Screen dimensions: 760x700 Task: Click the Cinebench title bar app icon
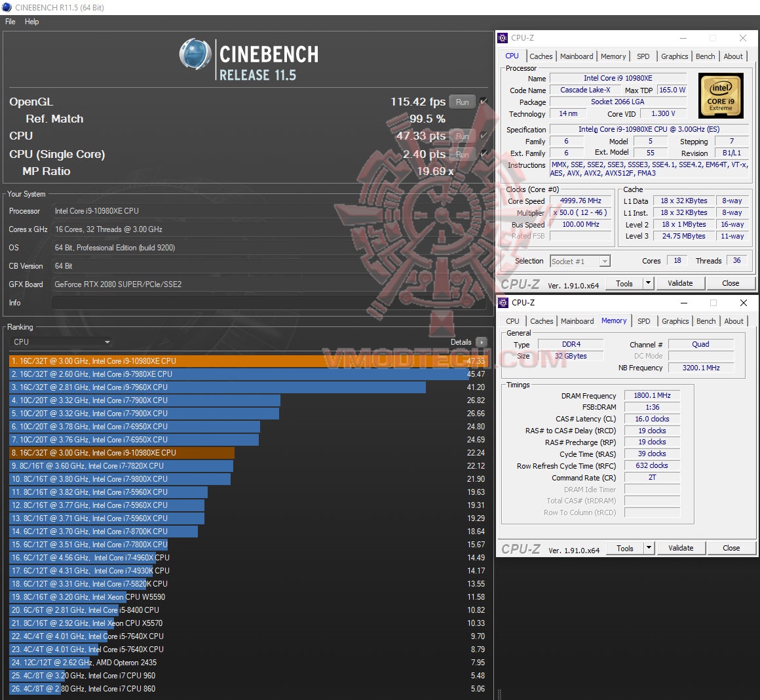tap(7, 7)
